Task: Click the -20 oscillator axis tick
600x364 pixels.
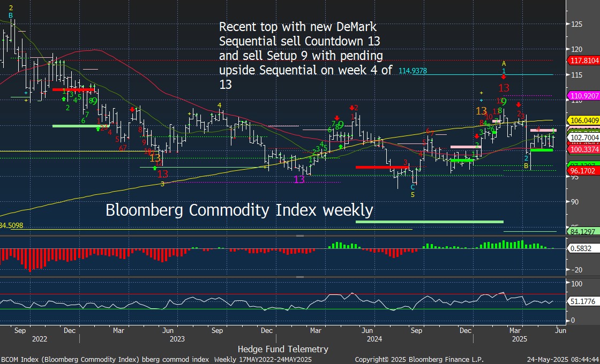Action: click(x=576, y=270)
